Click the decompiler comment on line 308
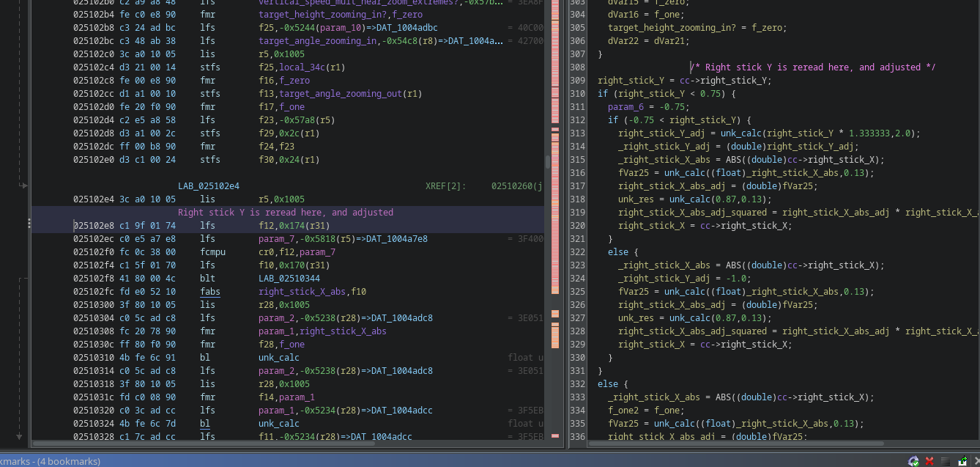 click(813, 67)
